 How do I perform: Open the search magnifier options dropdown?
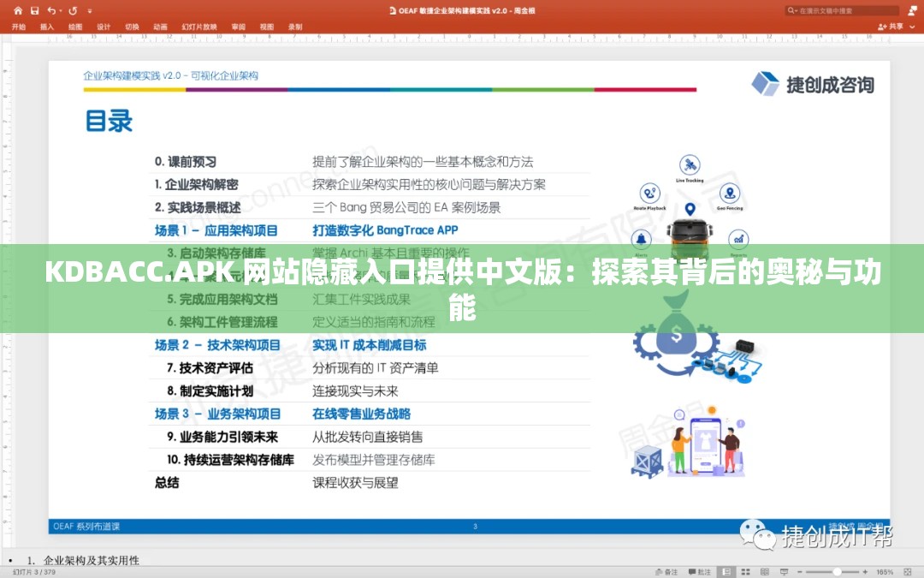click(792, 10)
